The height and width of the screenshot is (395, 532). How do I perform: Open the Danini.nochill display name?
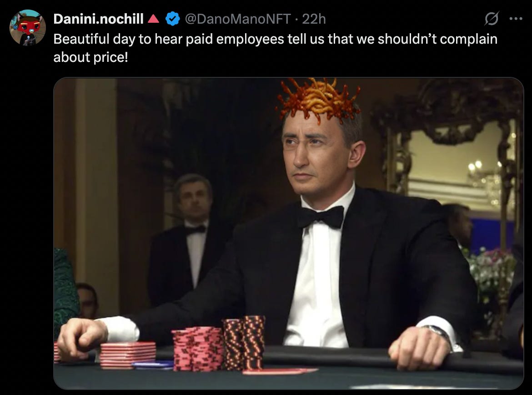98,19
